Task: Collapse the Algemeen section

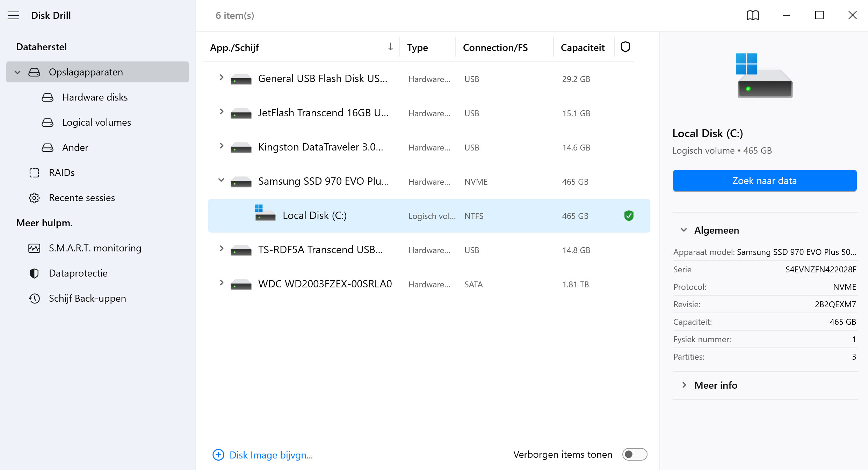Action: point(684,230)
